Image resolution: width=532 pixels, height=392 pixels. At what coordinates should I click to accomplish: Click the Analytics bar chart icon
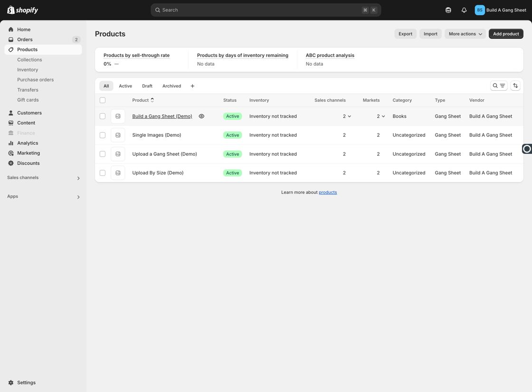[x=11, y=143]
